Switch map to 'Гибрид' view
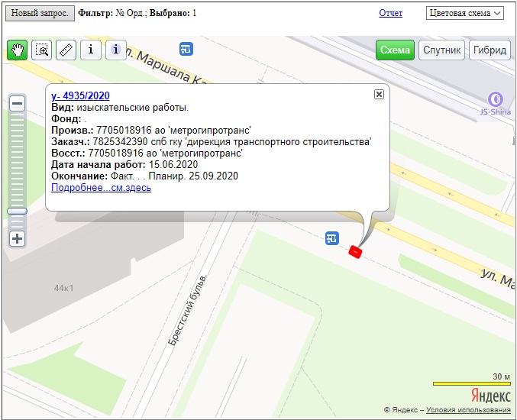Viewport: 517px width, 420px height. click(490, 50)
